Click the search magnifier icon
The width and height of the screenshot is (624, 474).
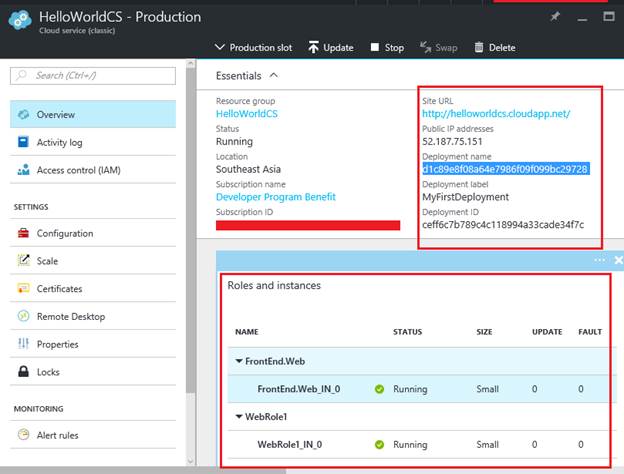tap(21, 75)
